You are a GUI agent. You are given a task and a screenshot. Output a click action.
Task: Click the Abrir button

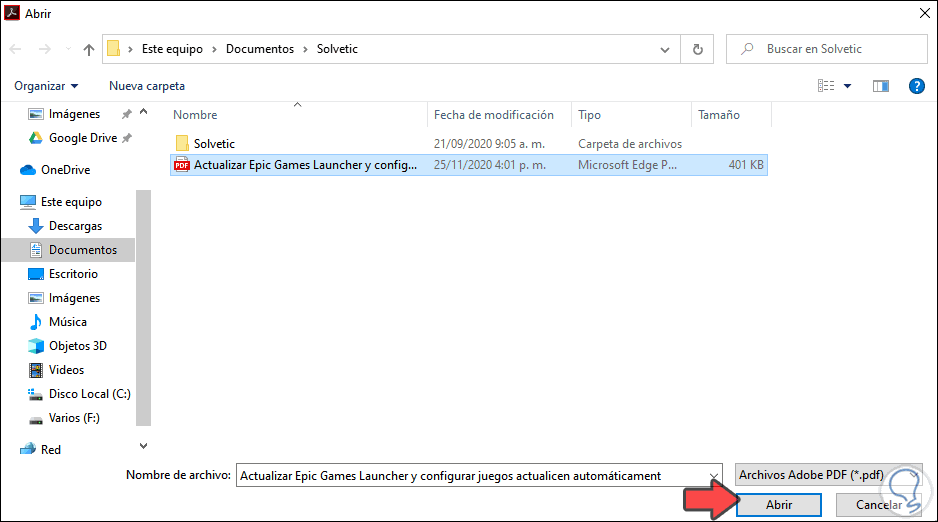(x=779, y=505)
